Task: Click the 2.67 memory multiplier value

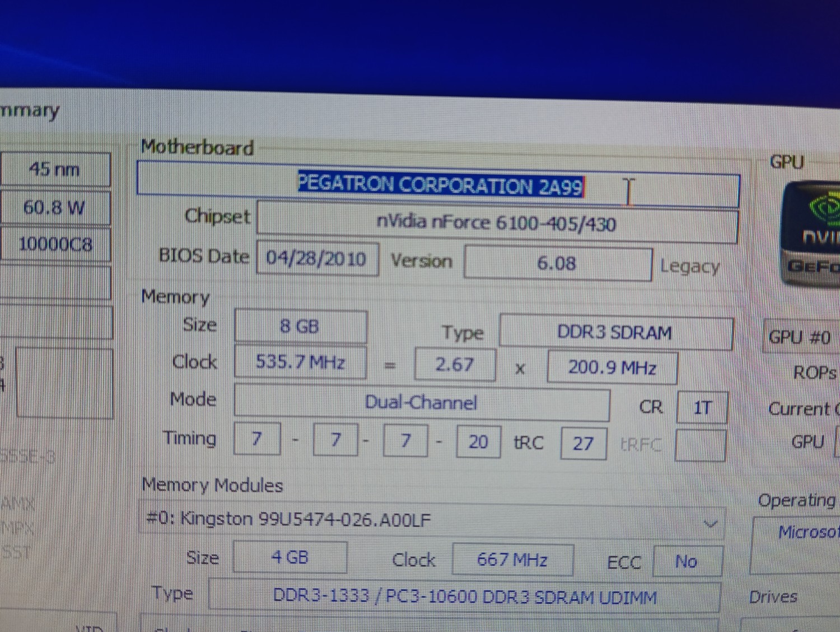Action: pyautogui.click(x=455, y=365)
